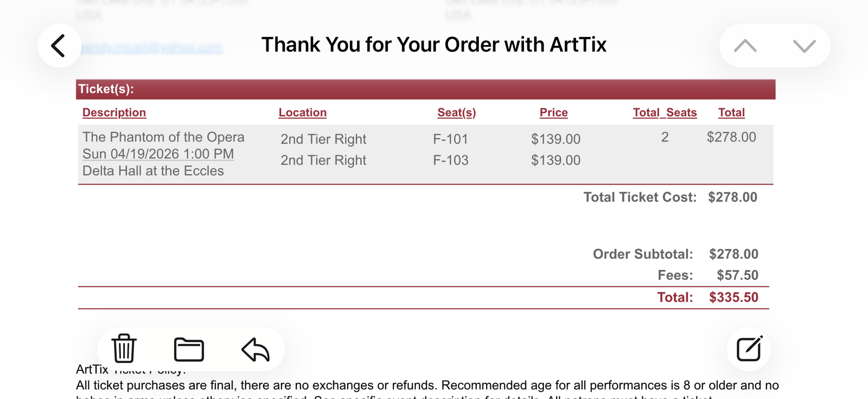Click the Description column header

(114, 113)
